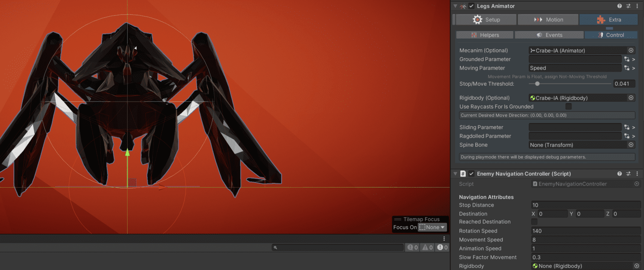Disable the Legs Animator component checkbox
Screen dimensions: 644x270
471,6
